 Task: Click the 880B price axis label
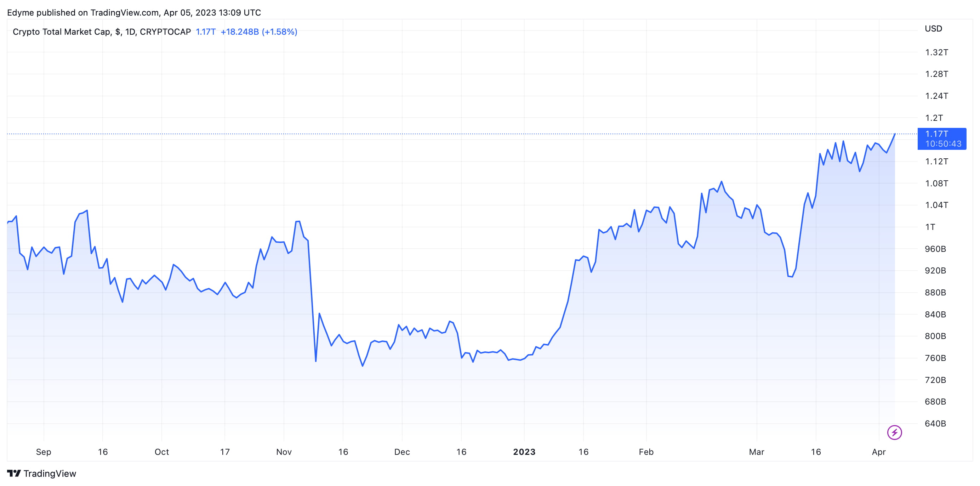pyautogui.click(x=935, y=292)
